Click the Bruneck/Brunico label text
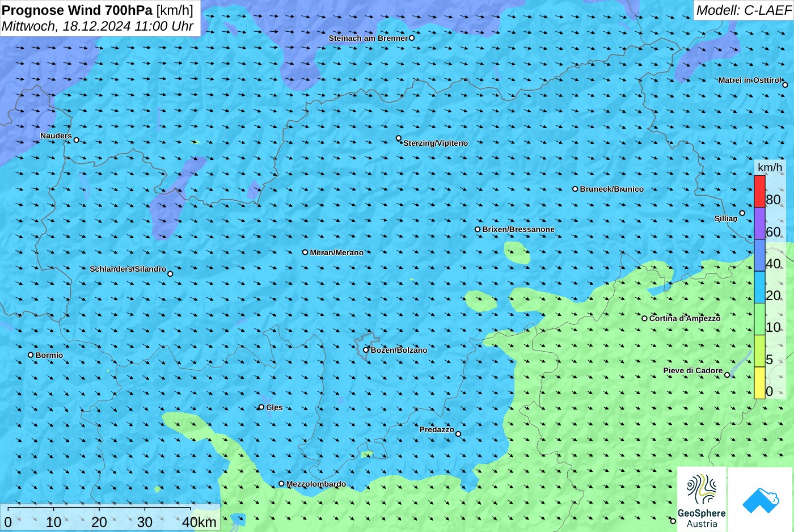This screenshot has width=794, height=532. pyautogui.click(x=612, y=189)
